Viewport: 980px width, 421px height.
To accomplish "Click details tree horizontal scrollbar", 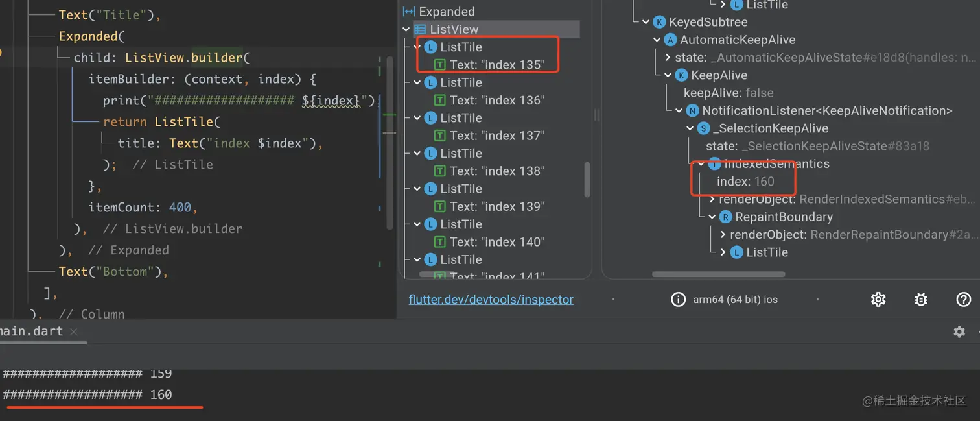I will tap(719, 274).
